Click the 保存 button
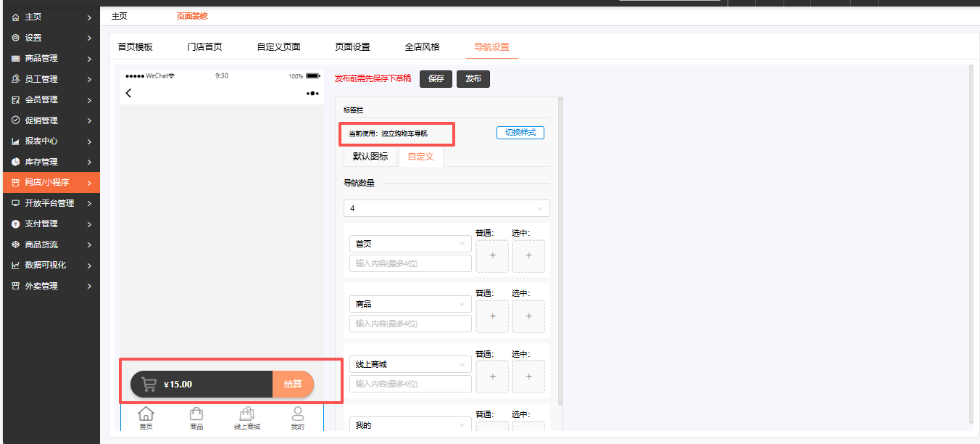The width and height of the screenshot is (980, 444). (436, 79)
